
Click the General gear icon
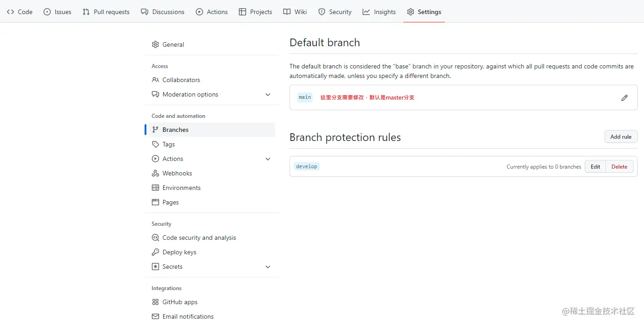point(155,44)
